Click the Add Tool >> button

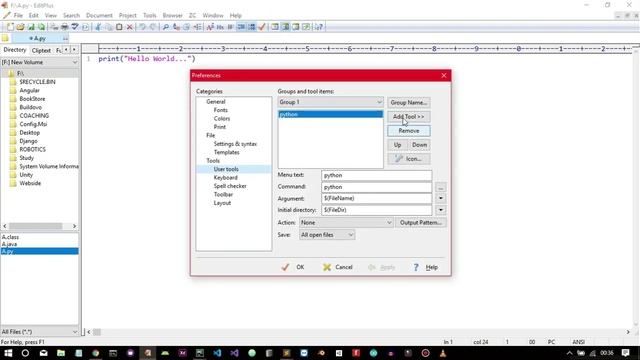(x=409, y=117)
